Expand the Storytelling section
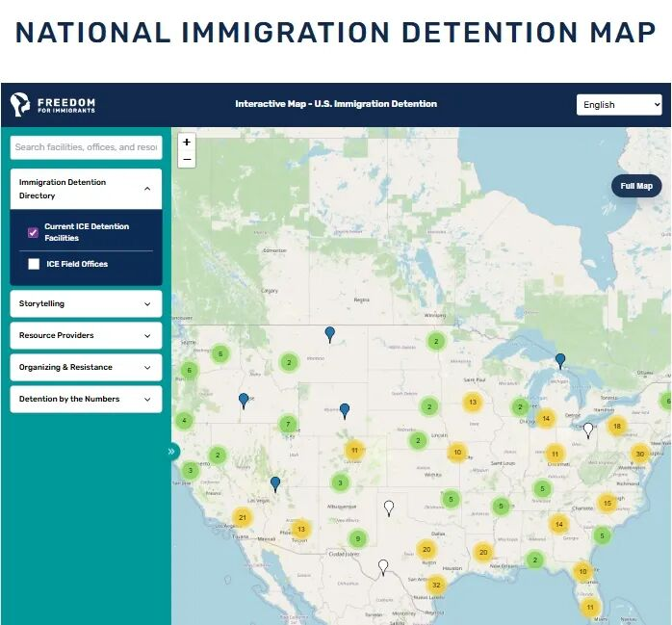This screenshot has height=625, width=672. coord(86,303)
